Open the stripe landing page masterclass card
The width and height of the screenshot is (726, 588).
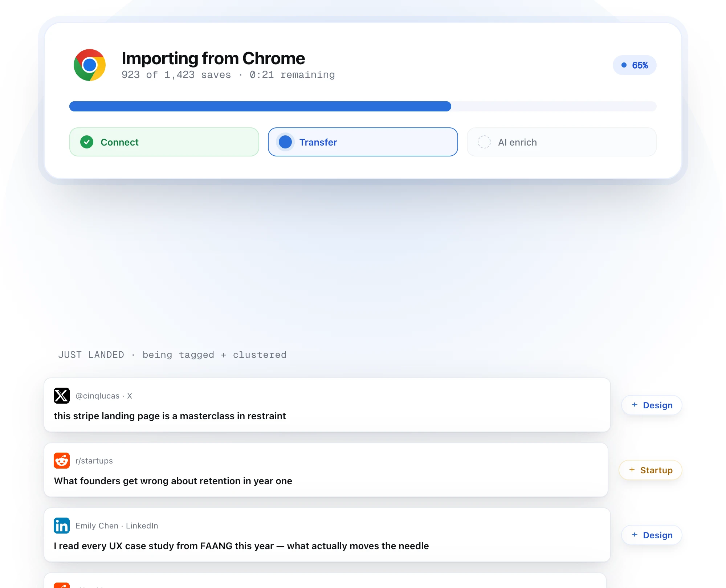[327, 405]
